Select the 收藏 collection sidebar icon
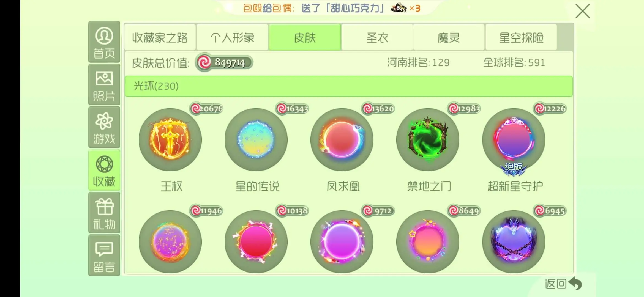The height and width of the screenshot is (297, 644). coord(104,170)
